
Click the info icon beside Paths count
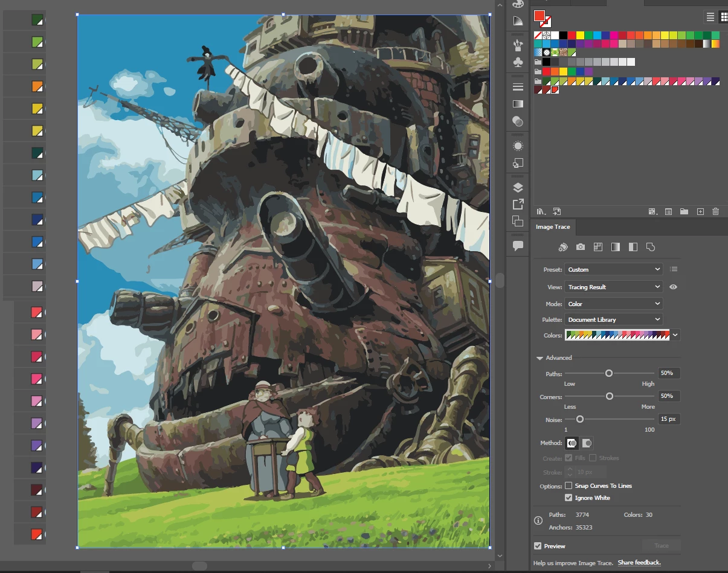[538, 520]
